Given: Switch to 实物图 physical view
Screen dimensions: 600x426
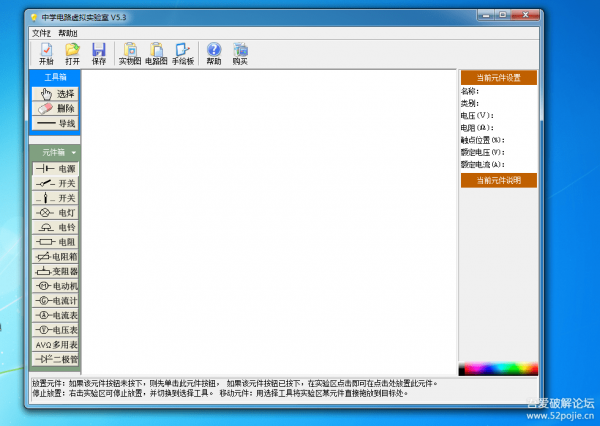Looking at the screenshot, I should click(x=130, y=53).
